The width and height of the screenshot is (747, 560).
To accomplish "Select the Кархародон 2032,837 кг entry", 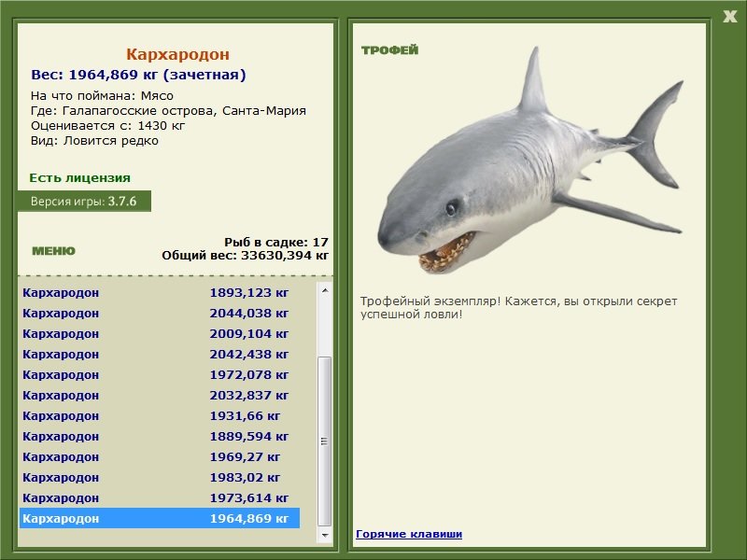I will [159, 395].
